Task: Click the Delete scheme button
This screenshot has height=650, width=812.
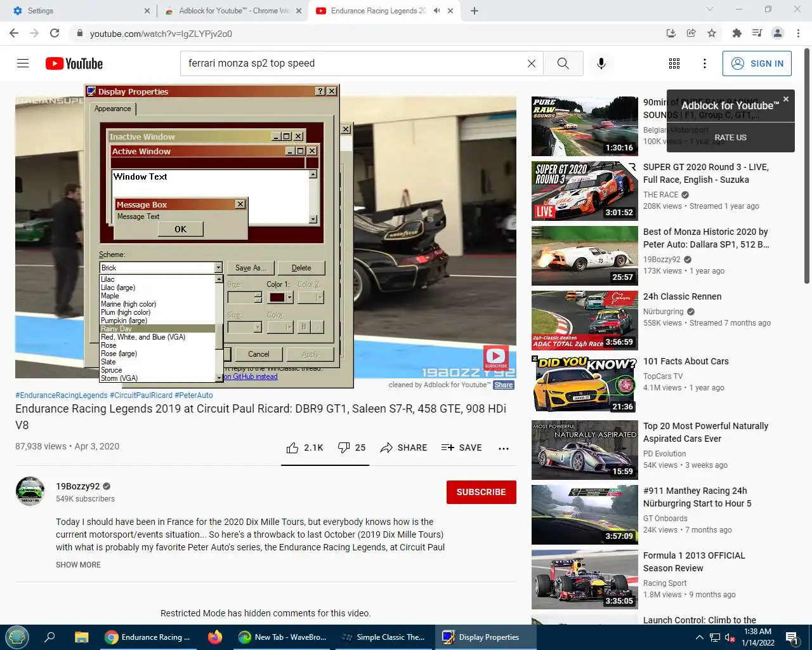Action: point(301,268)
